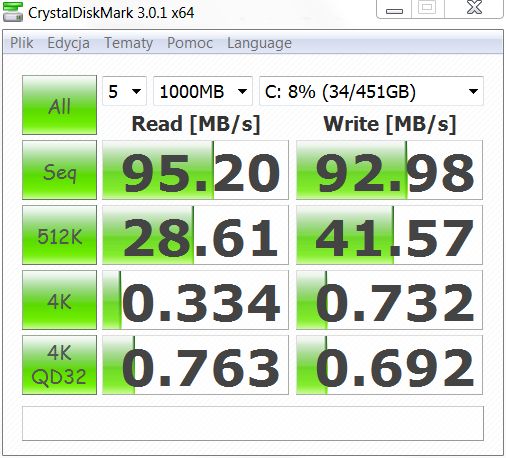506x458 pixels.
Task: Open the Tematy menu
Action: [129, 43]
